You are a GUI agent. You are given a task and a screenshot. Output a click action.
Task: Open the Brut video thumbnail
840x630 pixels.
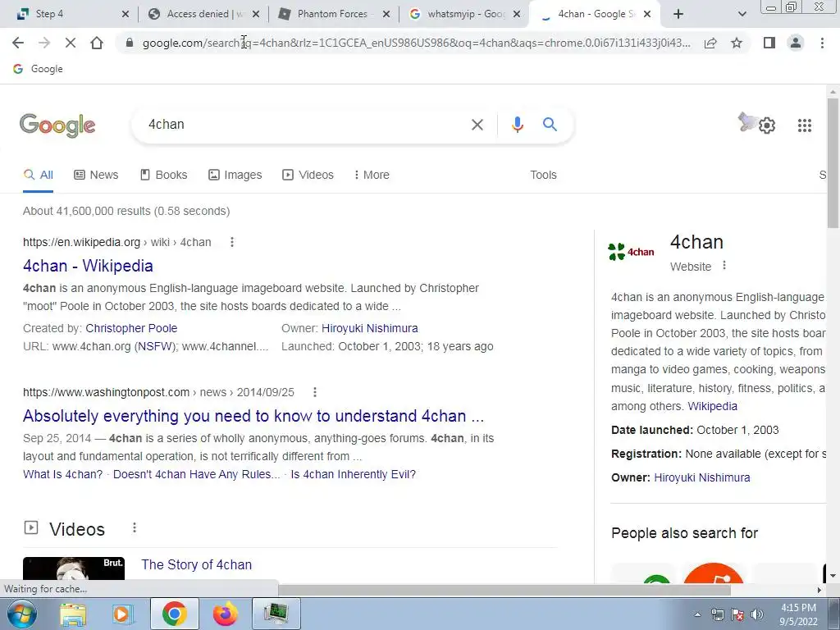pos(74,568)
